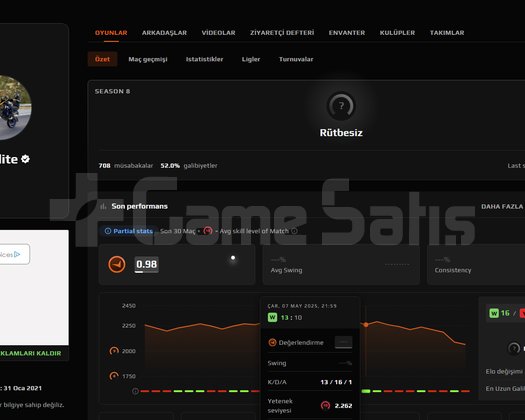
Task: Open the TAKIMLAR tab
Action: click(x=447, y=33)
